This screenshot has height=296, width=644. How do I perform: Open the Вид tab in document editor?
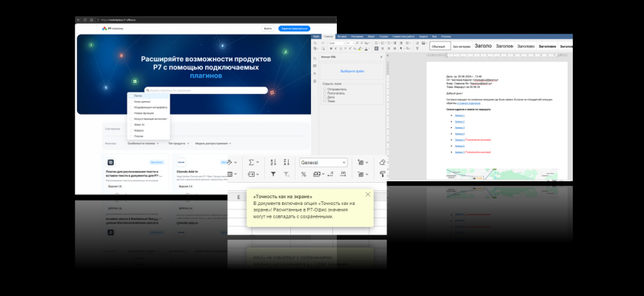tap(434, 36)
